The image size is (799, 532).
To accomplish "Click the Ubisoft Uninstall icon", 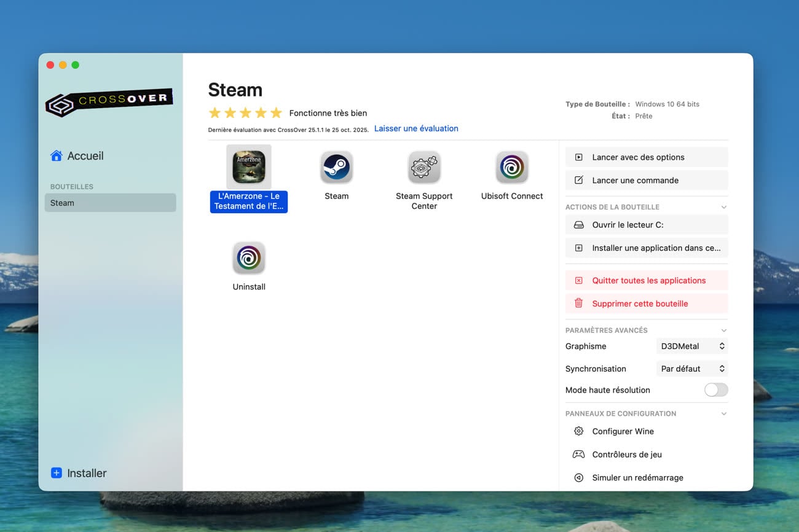I will (x=249, y=258).
